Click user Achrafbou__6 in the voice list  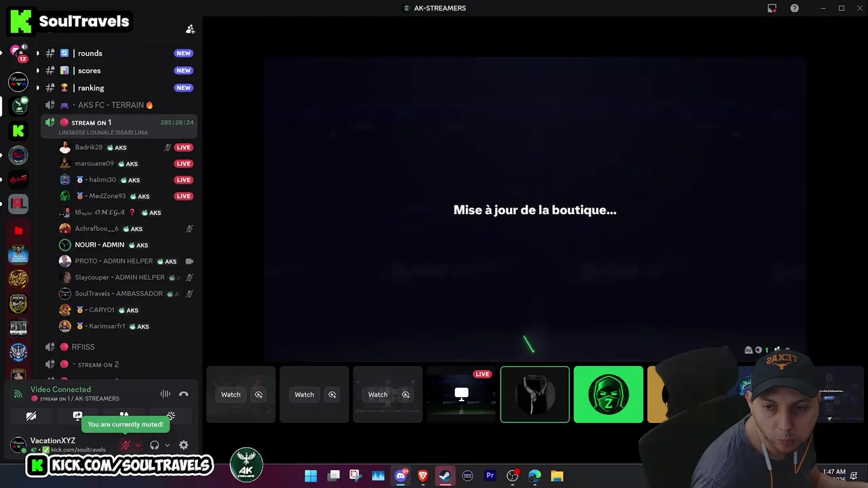[x=126, y=228]
